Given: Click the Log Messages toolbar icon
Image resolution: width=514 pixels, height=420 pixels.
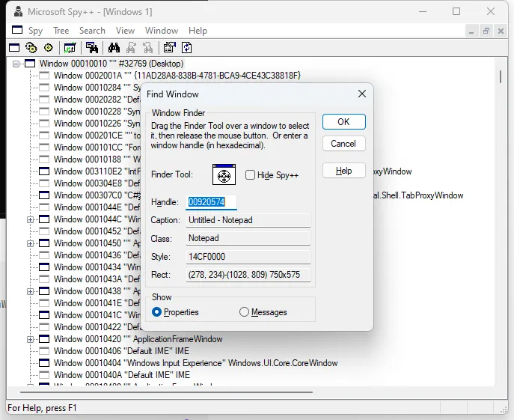Looking at the screenshot, I should point(70,48).
